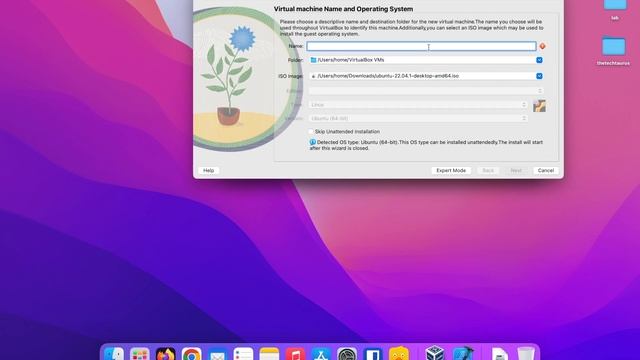Open the Version dropdown showing Ubuntu (64-bit)

tap(418, 118)
